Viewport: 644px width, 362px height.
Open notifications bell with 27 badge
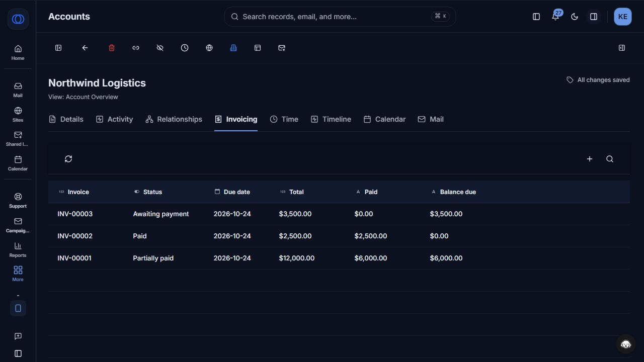[x=555, y=17]
